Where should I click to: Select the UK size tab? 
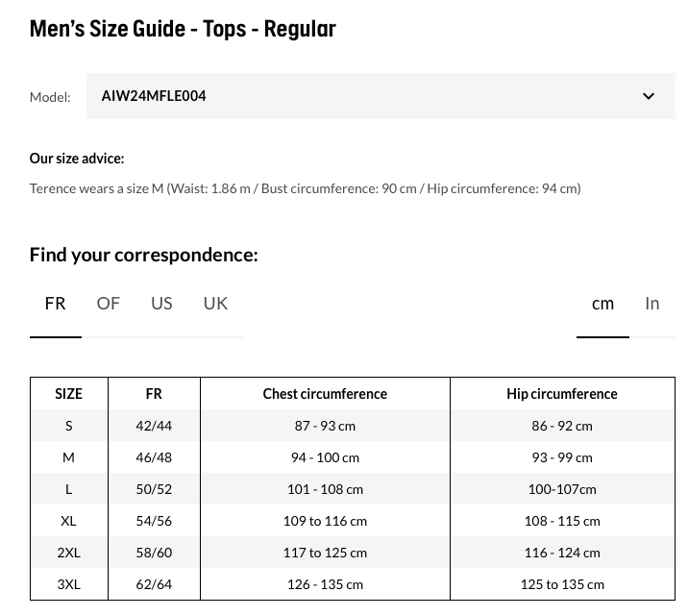coord(215,304)
